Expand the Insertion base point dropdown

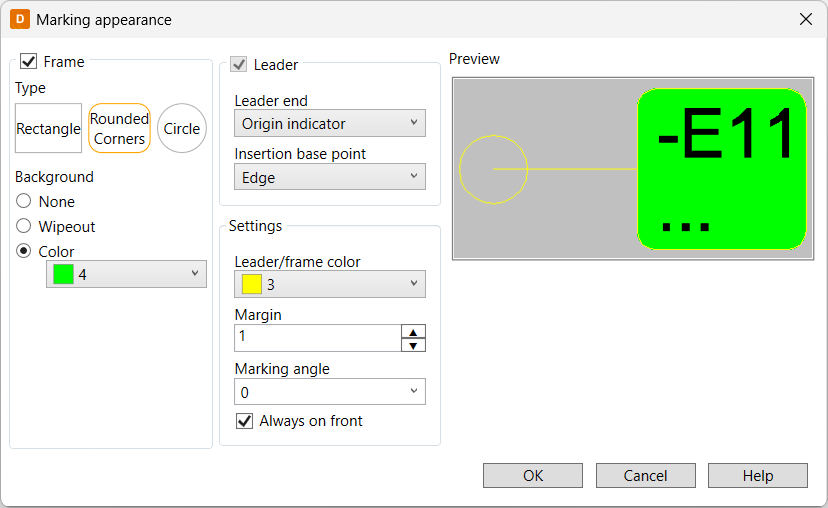tap(330, 177)
